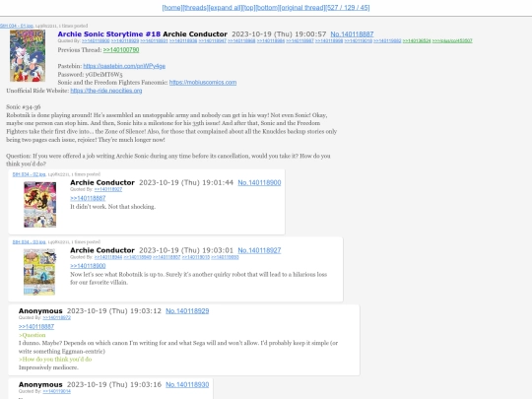Follow the >>140118900 reply link in post No.140118927
Viewport: 532px width, 399px height.
click(88, 266)
